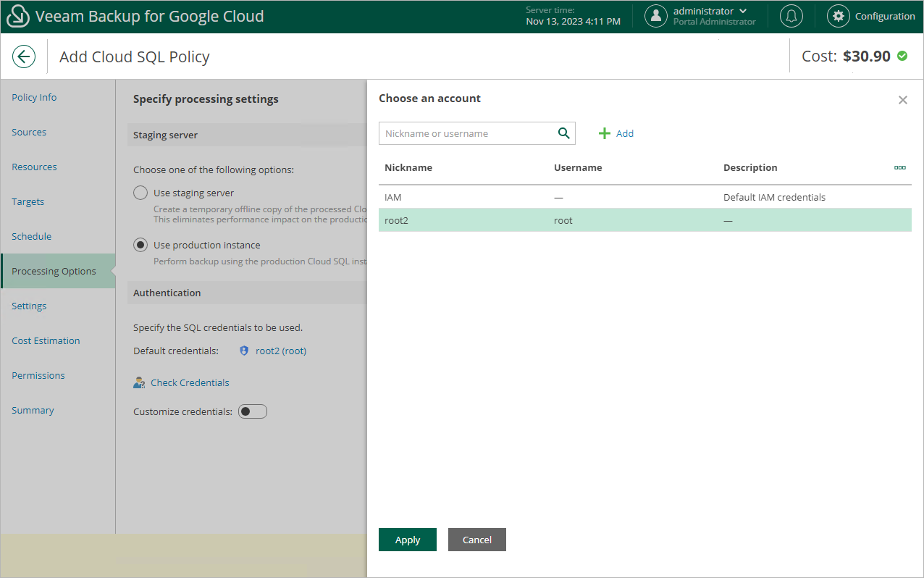Screen dimensions: 924x578
Task: Open the notifications bell
Action: 791,16
